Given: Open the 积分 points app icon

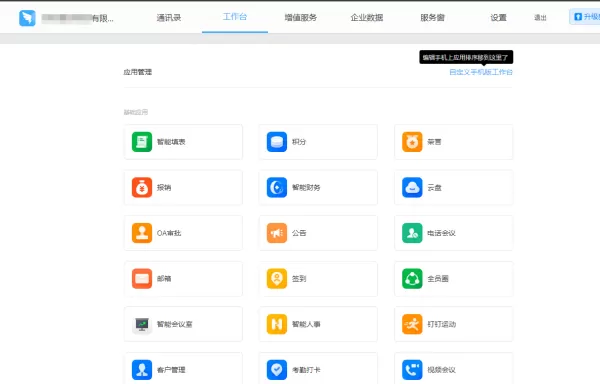Looking at the screenshot, I should (277, 142).
